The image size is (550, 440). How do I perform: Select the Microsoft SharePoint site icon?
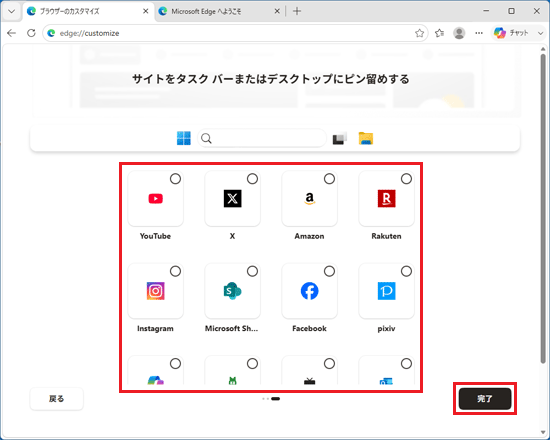coord(232,291)
